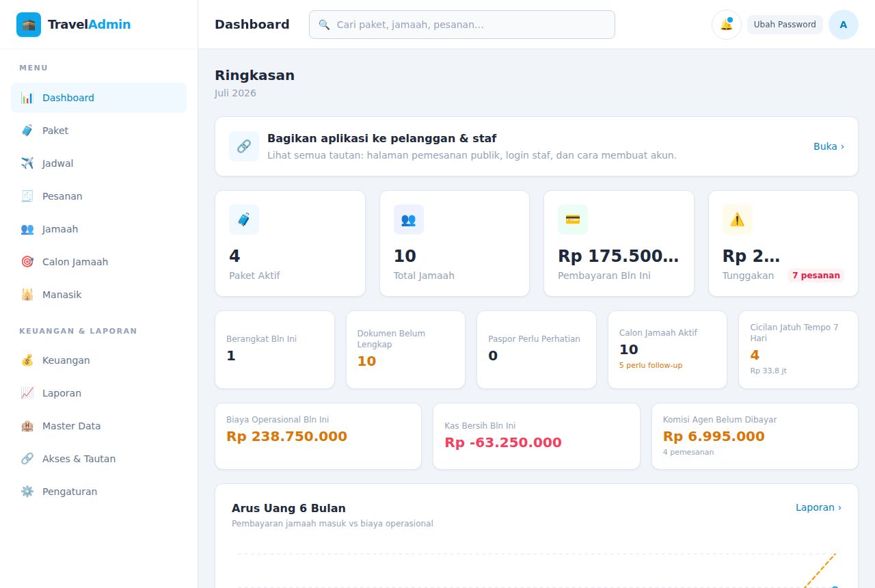
Task: Open the user avatar A
Action: [844, 25]
